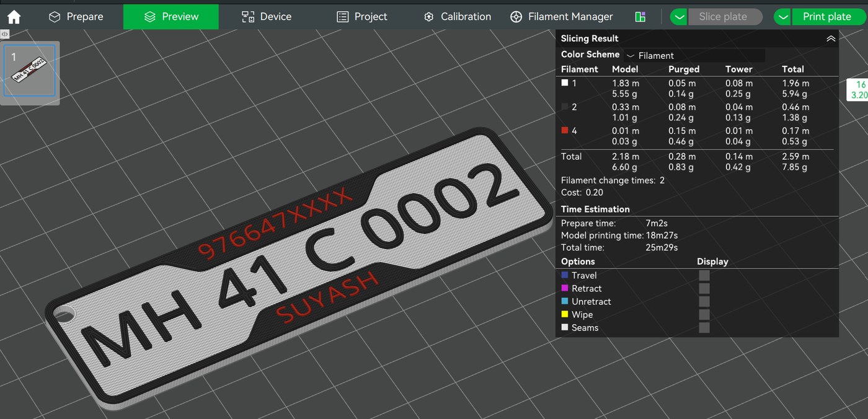
Task: Click the Calibration gear icon
Action: [428, 17]
